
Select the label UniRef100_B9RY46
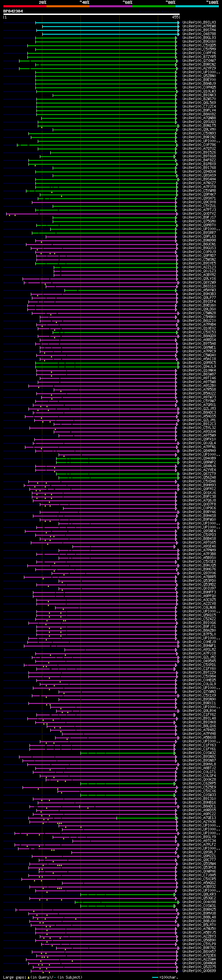coord(199,512)
